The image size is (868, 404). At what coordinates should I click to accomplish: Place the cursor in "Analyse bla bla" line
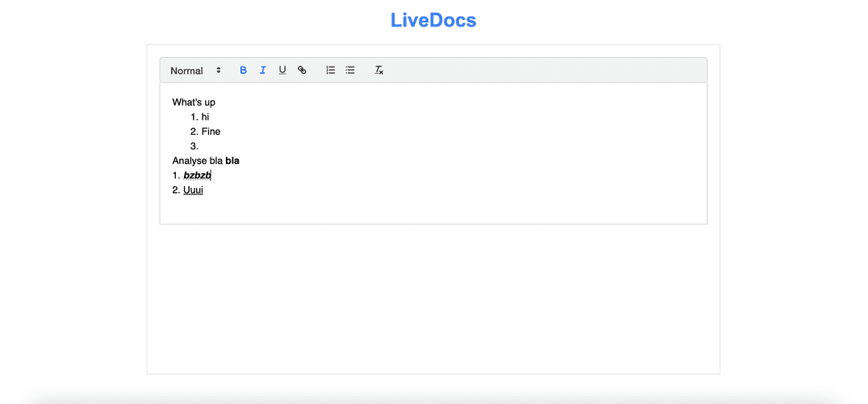(x=206, y=161)
